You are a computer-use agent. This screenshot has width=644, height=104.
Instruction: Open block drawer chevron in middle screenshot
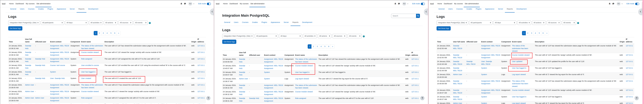(x=426, y=12)
